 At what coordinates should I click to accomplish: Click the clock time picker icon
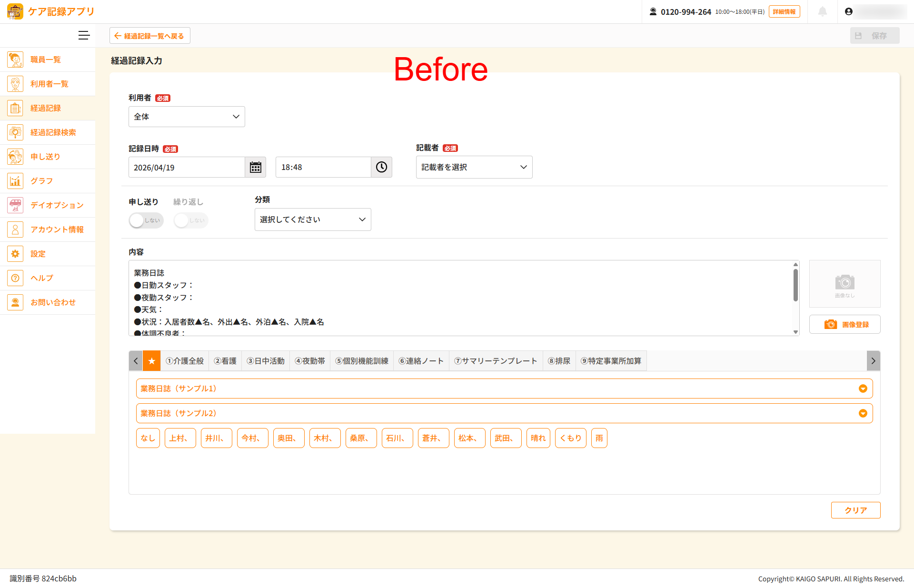pos(381,167)
